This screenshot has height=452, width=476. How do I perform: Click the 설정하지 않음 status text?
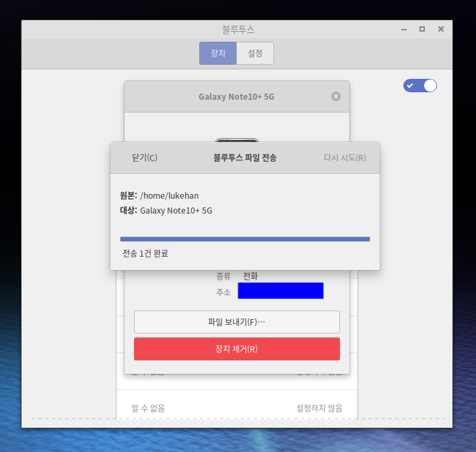[319, 408]
